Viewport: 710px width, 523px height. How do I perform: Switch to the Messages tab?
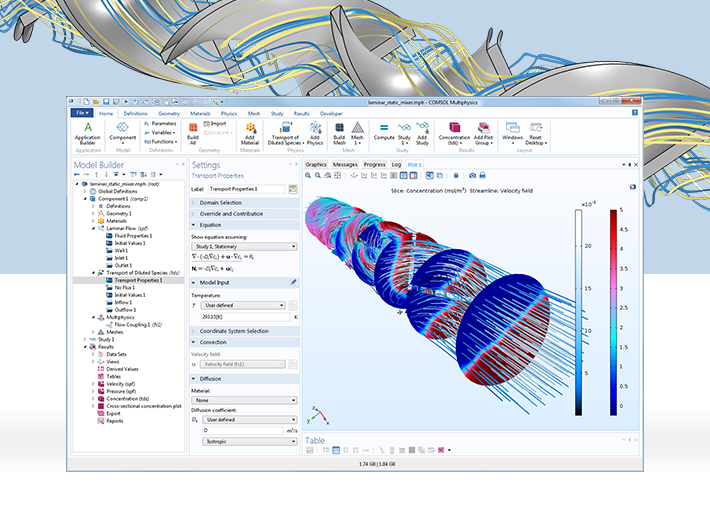345,165
